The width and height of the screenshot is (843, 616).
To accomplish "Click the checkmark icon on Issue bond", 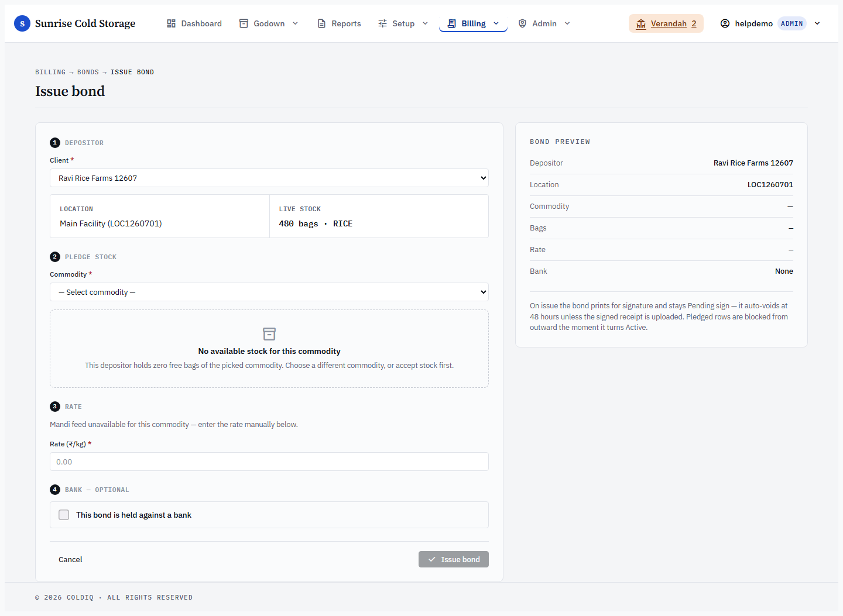I will pos(431,559).
